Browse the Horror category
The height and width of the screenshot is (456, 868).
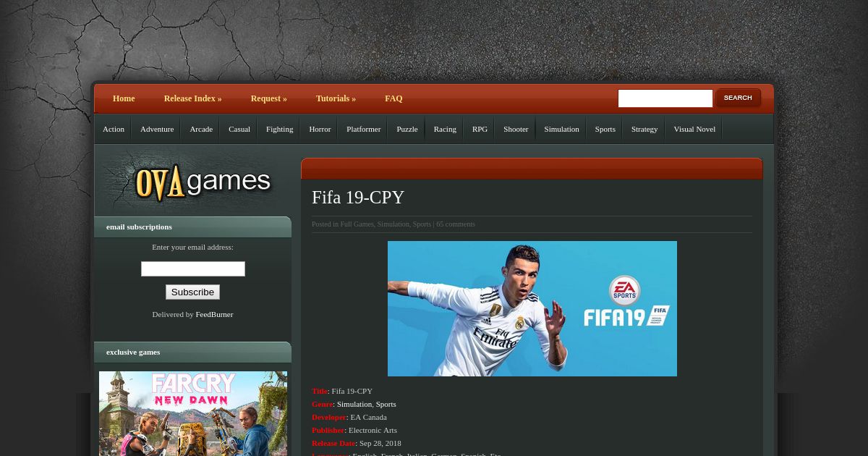click(x=320, y=129)
